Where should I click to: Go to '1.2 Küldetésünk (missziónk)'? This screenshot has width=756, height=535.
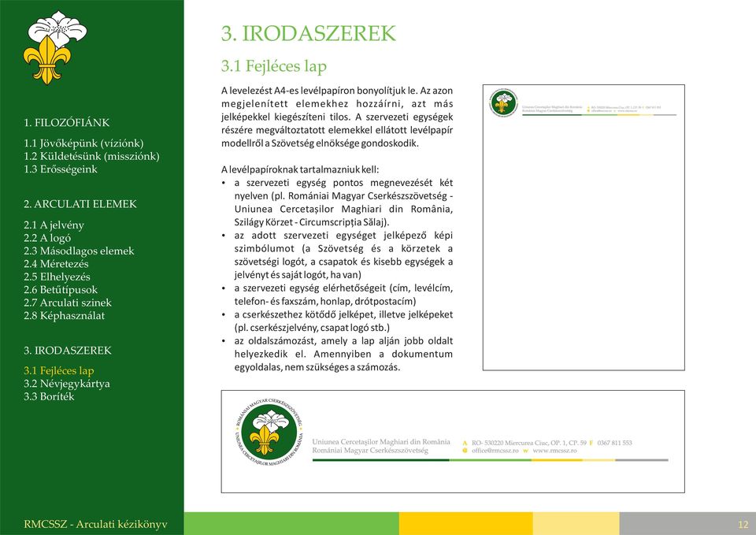[91, 156]
